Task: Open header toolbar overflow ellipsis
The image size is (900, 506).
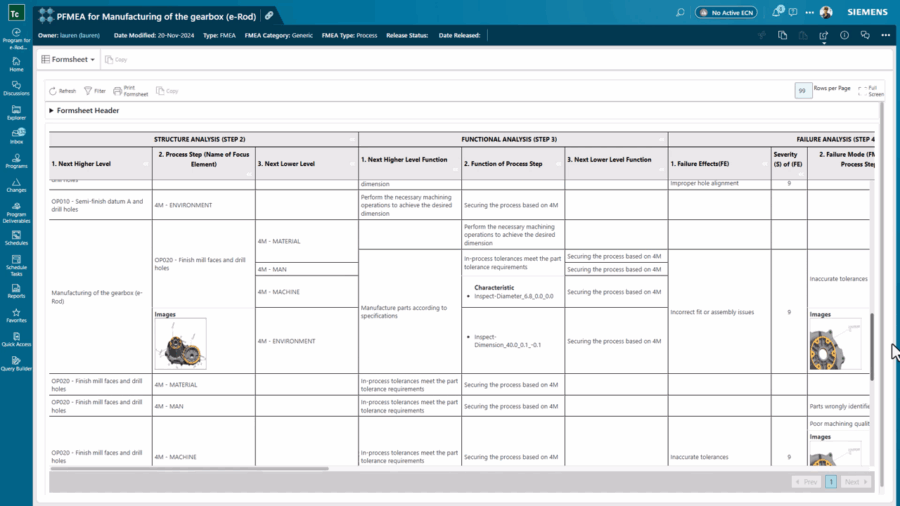Action: click(886, 36)
